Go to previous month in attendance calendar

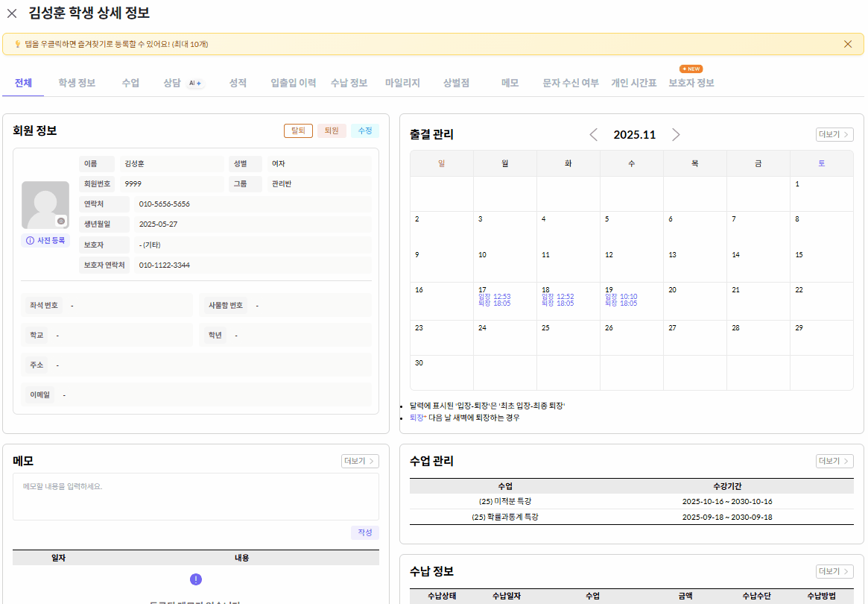(594, 135)
